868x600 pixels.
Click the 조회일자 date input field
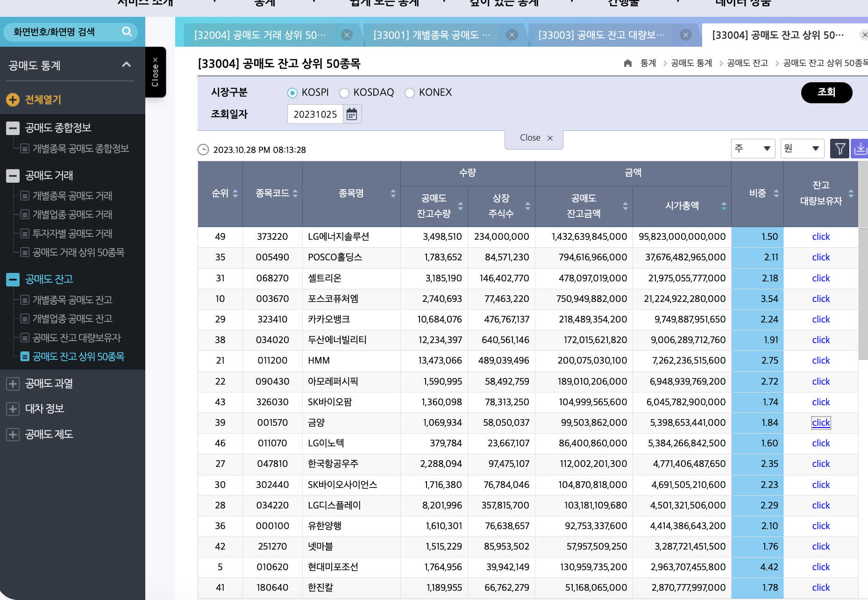(x=315, y=114)
